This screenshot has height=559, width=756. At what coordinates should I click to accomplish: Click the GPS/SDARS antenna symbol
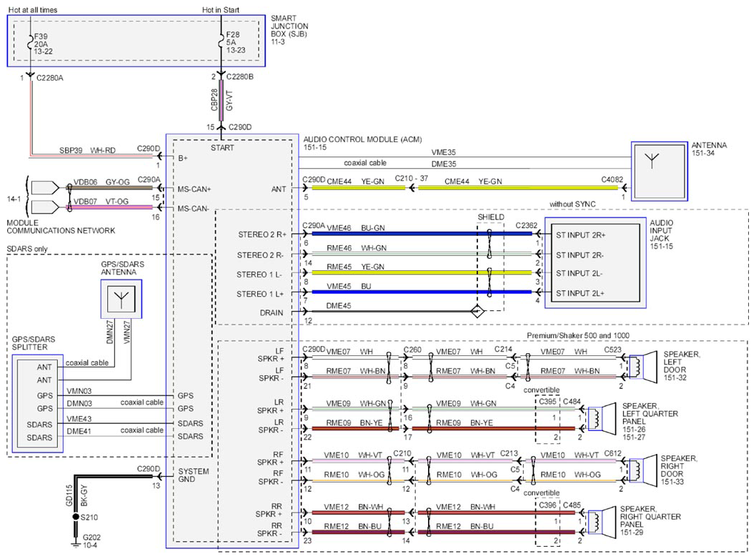(121, 299)
